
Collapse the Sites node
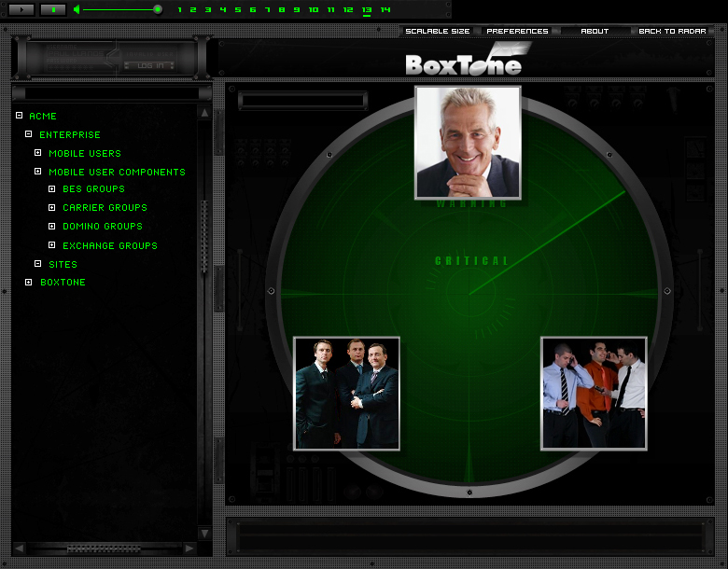(37, 264)
